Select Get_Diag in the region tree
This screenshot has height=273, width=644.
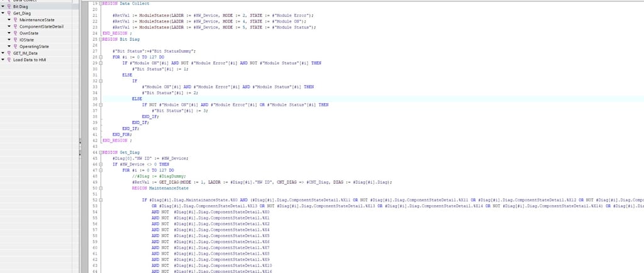coord(22,13)
